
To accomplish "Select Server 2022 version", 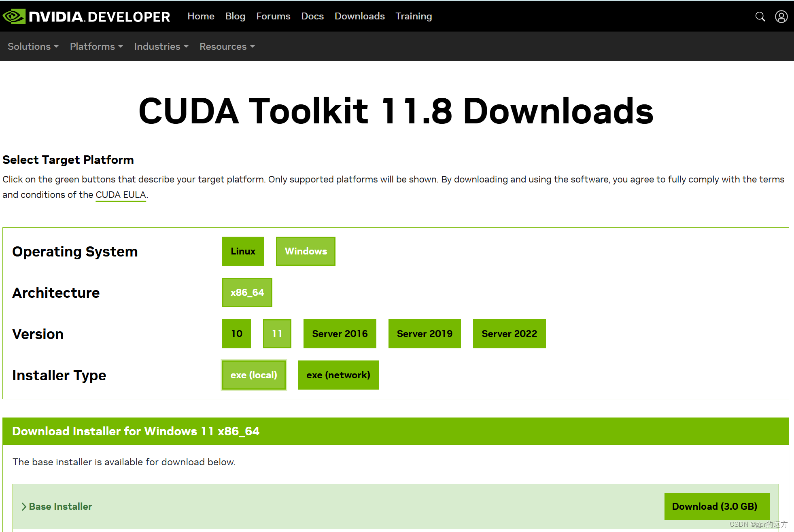I will coord(509,334).
